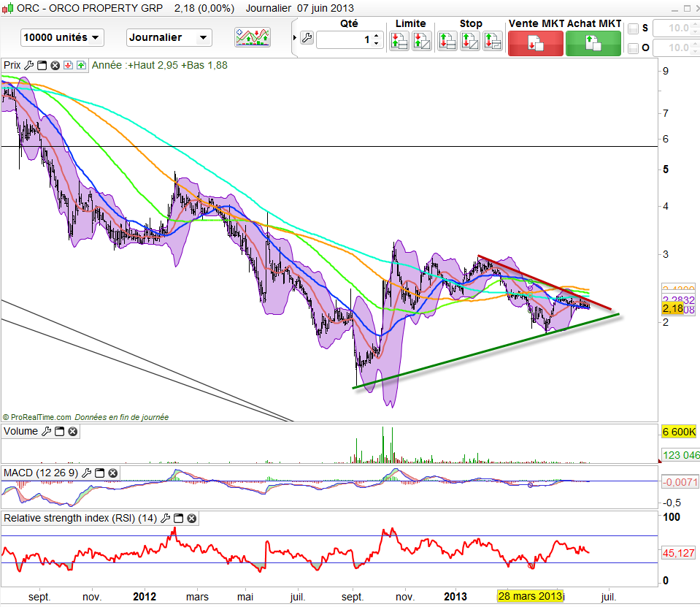Click the Qté quantity input field

[x=345, y=39]
